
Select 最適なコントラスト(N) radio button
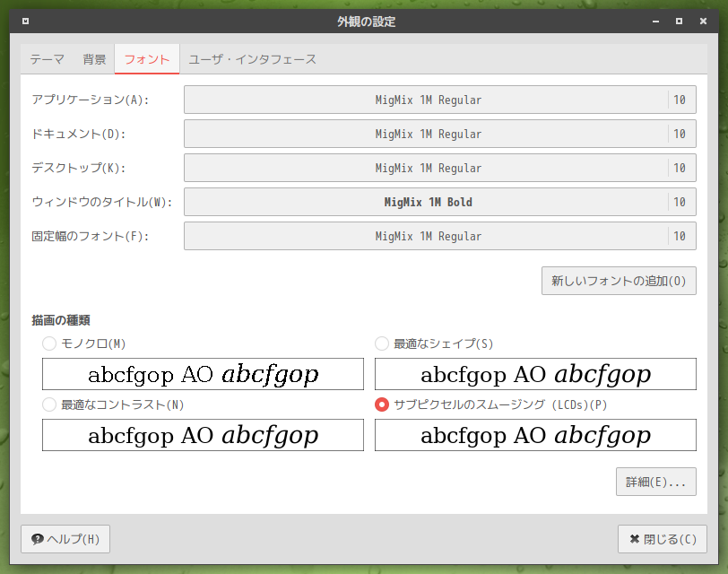point(49,405)
